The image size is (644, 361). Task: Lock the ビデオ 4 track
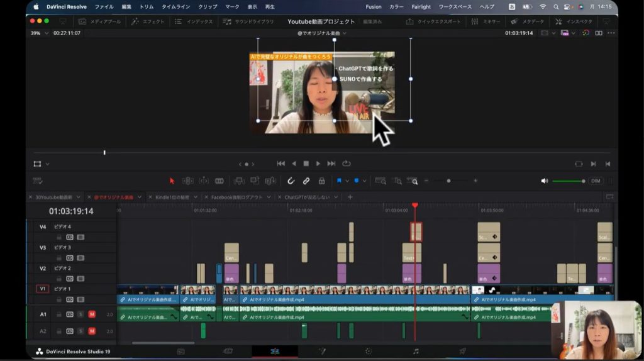(x=59, y=237)
